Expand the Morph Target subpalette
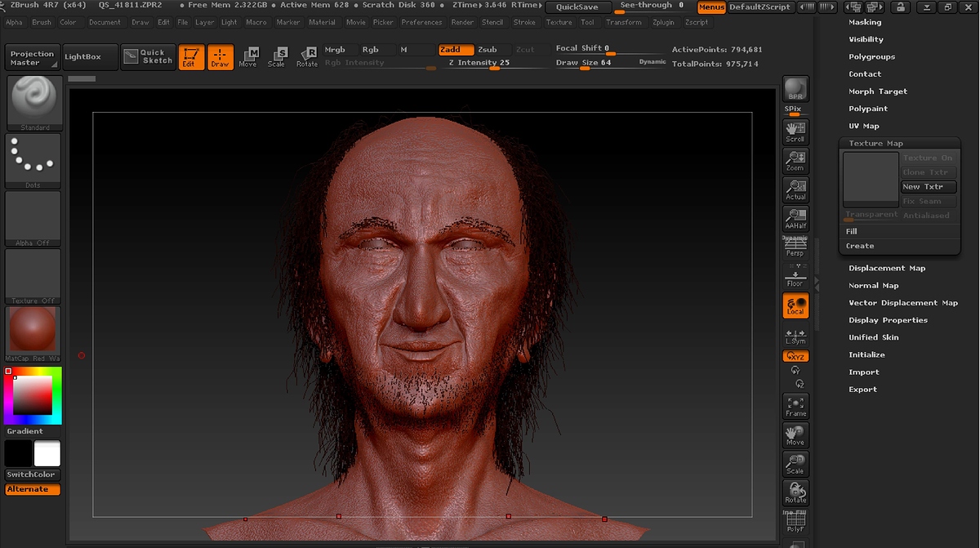 click(878, 91)
